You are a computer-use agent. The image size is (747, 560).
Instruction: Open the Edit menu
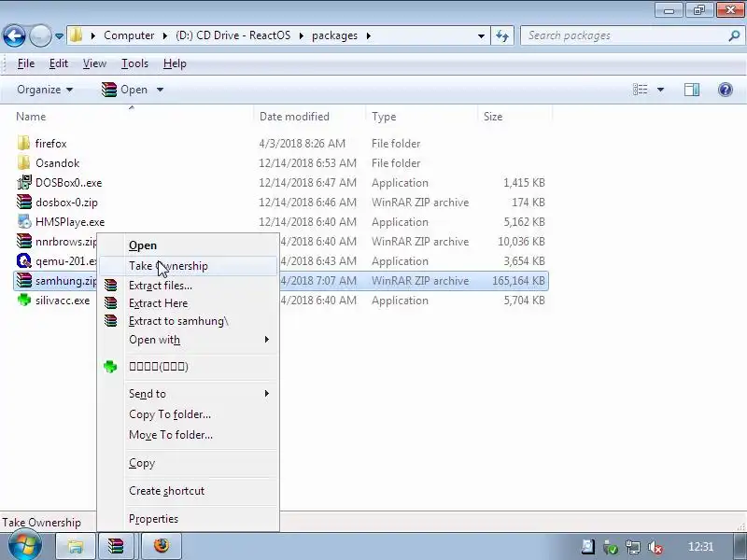(x=59, y=63)
